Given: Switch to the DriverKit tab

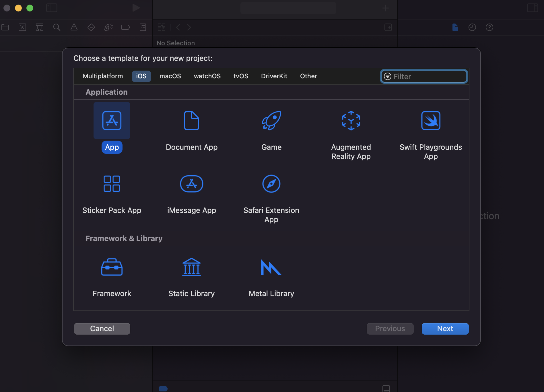Looking at the screenshot, I should pos(274,76).
